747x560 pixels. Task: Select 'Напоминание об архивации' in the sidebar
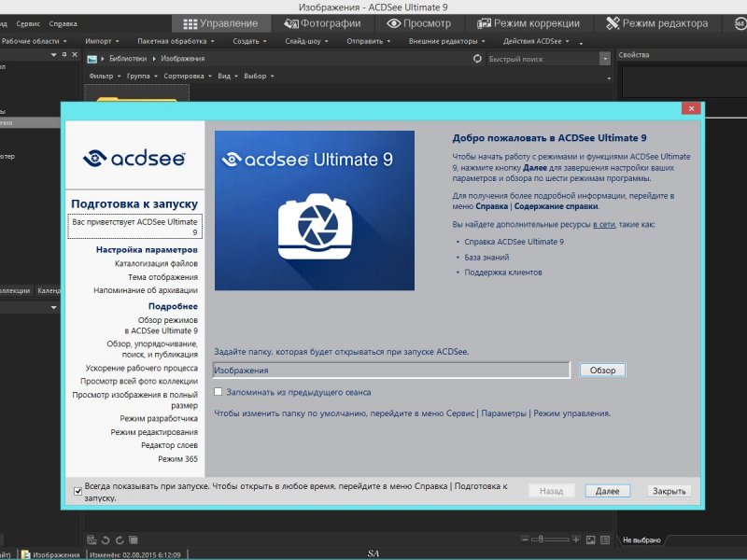pyautogui.click(x=146, y=290)
